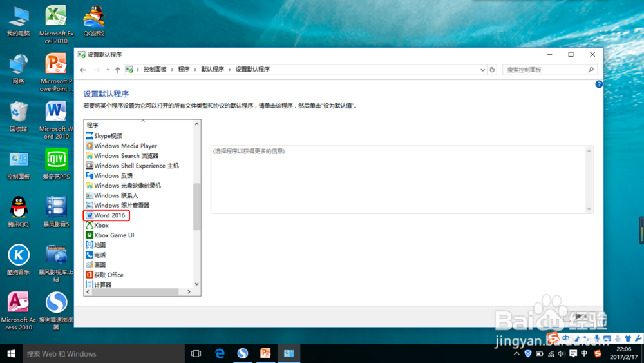Open Microsoft Access 2010 desktop shortcut

pos(18,311)
